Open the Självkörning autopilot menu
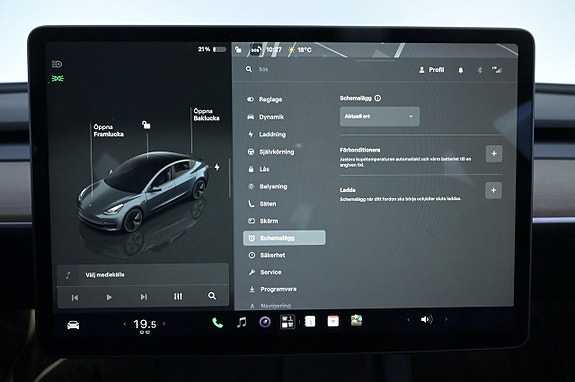 271,151
